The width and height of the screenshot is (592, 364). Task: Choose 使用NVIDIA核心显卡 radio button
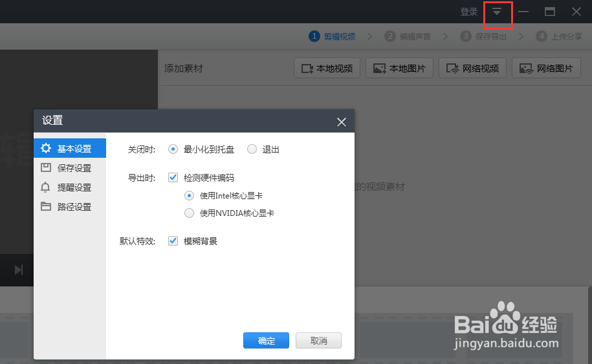click(x=189, y=213)
